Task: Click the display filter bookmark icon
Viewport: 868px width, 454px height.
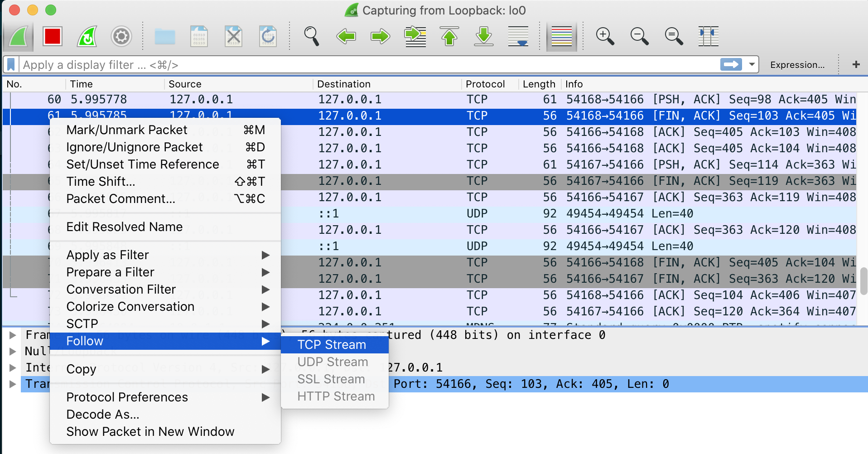Action: (x=11, y=65)
